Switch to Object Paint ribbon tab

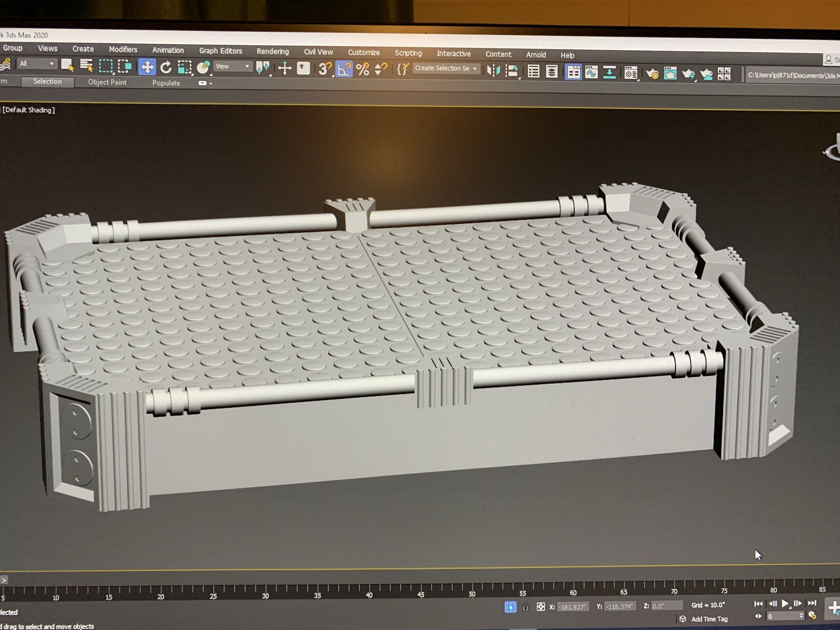(107, 82)
